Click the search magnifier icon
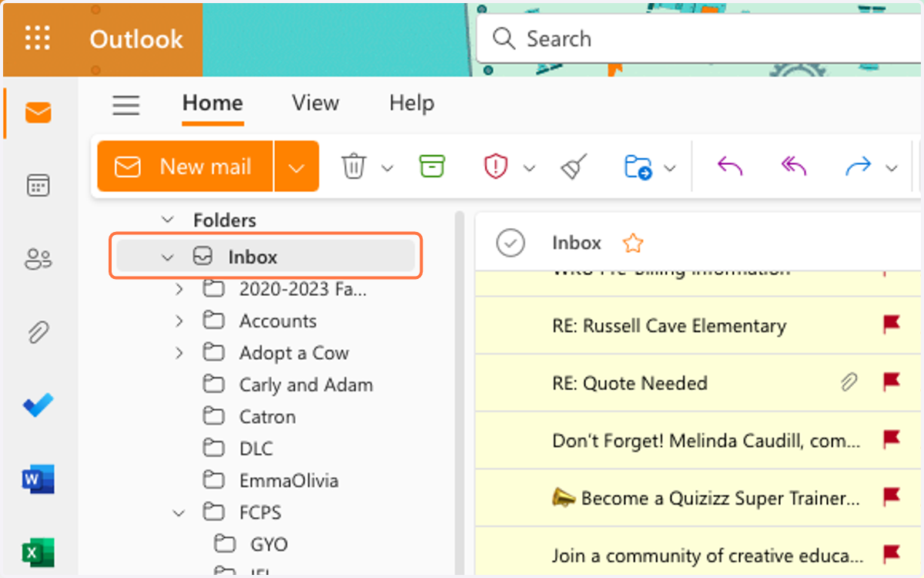Screen dimensions: 924x578 [x=504, y=39]
